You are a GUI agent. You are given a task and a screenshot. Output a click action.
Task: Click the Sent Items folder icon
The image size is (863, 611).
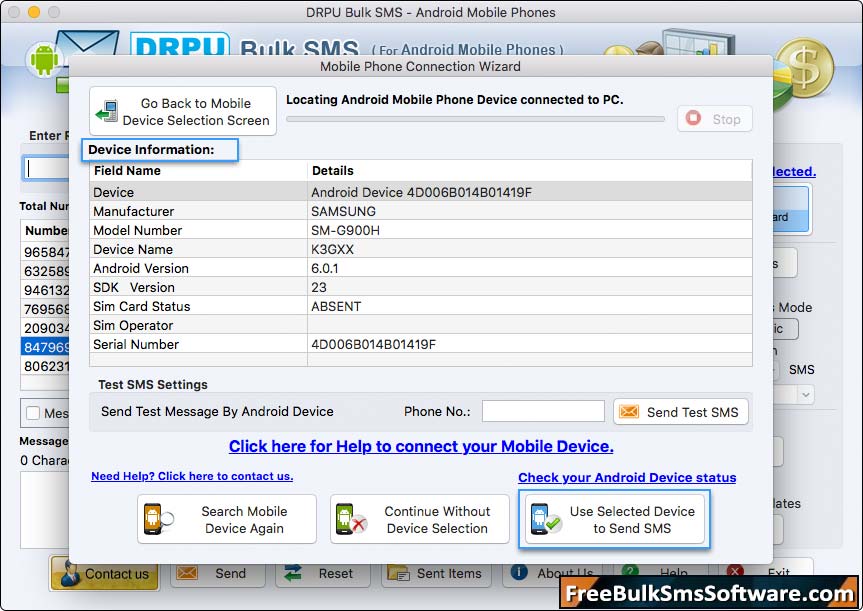(398, 573)
